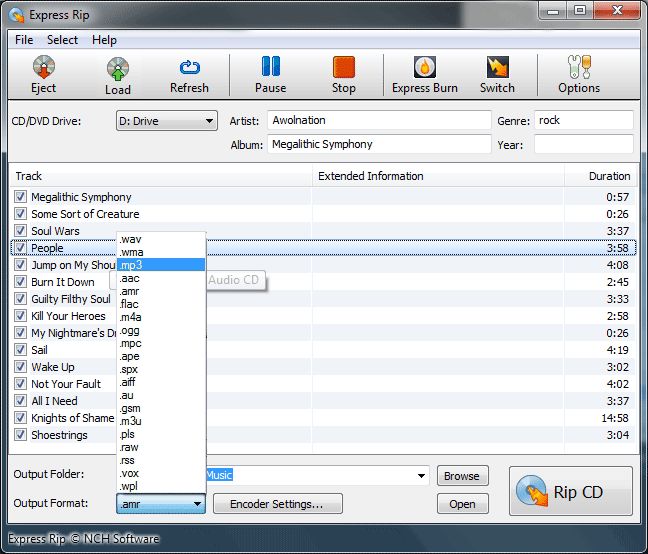Choose .flac from the format list
Screen dimensions: 648x554
point(129,303)
